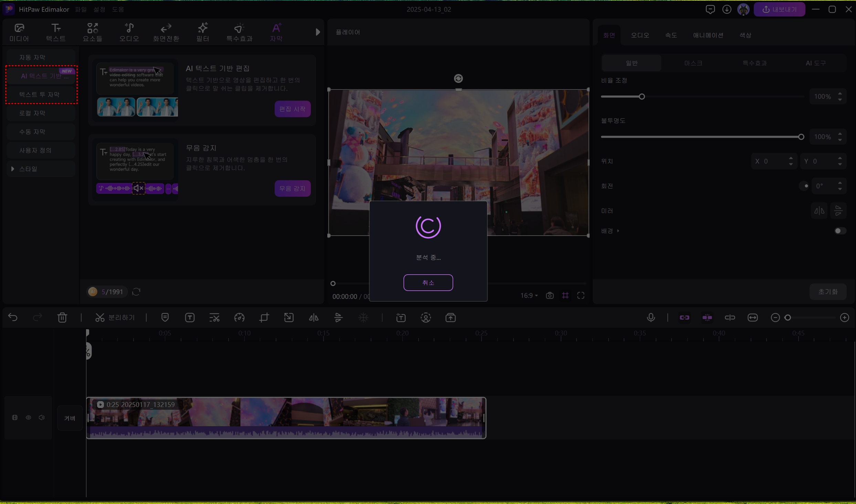Adjust the 불투명도 opacity slider handle

pos(801,137)
